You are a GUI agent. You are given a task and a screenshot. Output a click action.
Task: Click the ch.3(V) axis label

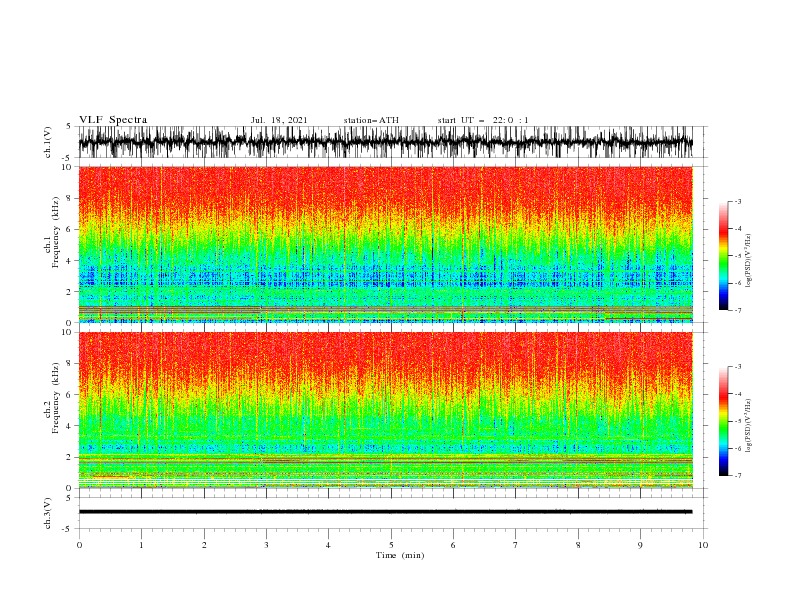[48, 513]
